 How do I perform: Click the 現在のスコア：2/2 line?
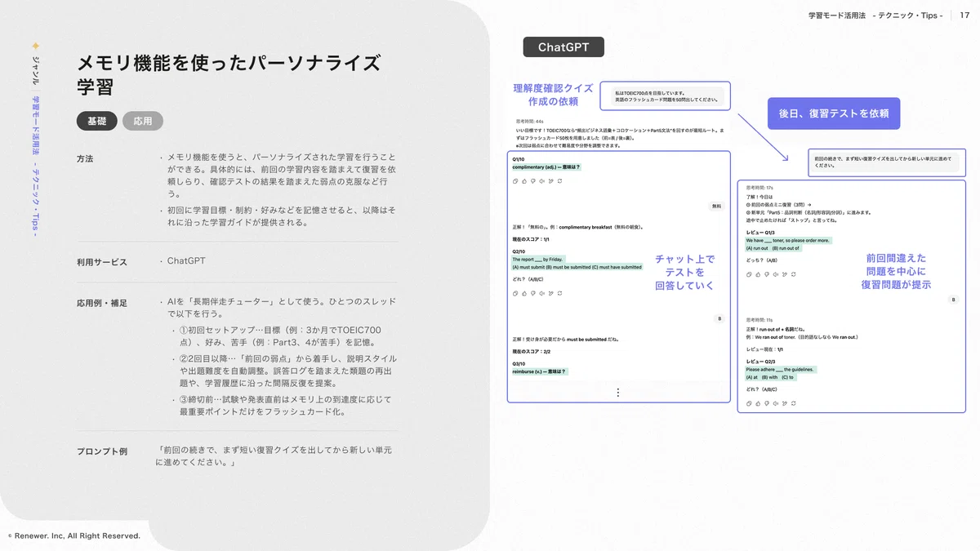(x=531, y=352)
